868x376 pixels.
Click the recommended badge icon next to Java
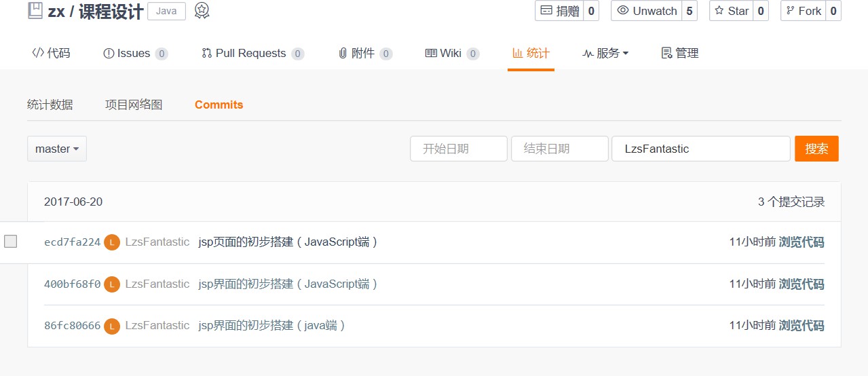pos(202,11)
